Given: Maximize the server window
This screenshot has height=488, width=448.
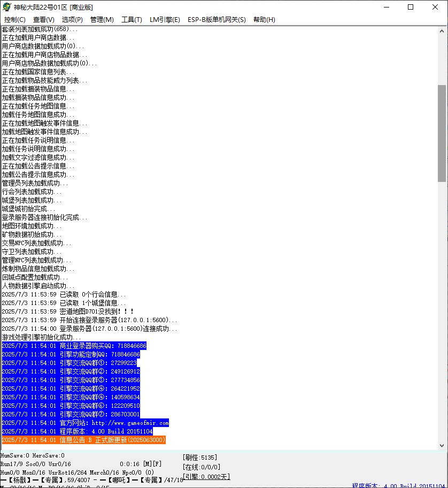Looking at the screenshot, I should pos(411,7).
